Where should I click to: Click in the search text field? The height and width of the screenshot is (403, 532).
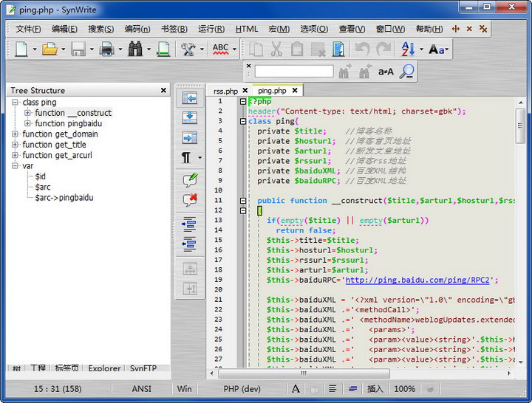(294, 72)
